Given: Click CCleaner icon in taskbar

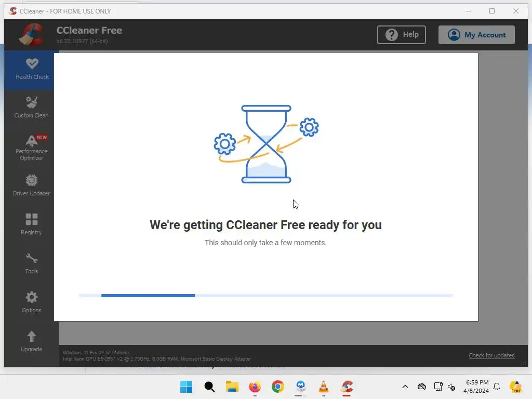Looking at the screenshot, I should tap(347, 387).
